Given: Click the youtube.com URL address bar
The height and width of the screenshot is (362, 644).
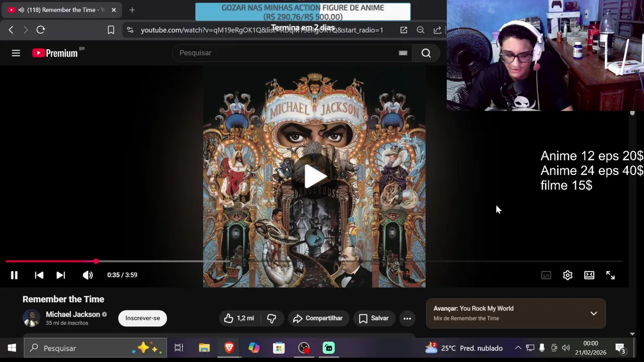Looking at the screenshot, I should pyautogui.click(x=262, y=30).
